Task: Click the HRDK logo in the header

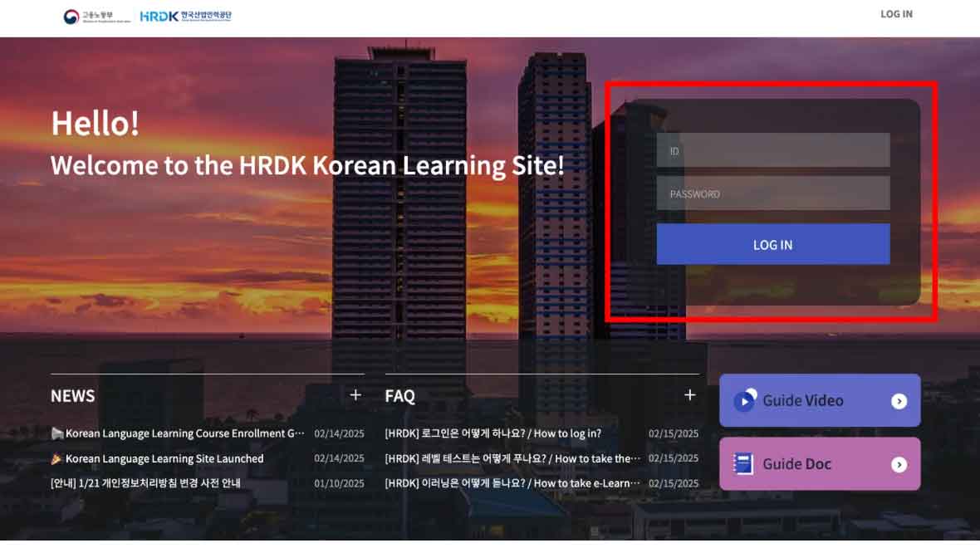Action: click(x=186, y=17)
